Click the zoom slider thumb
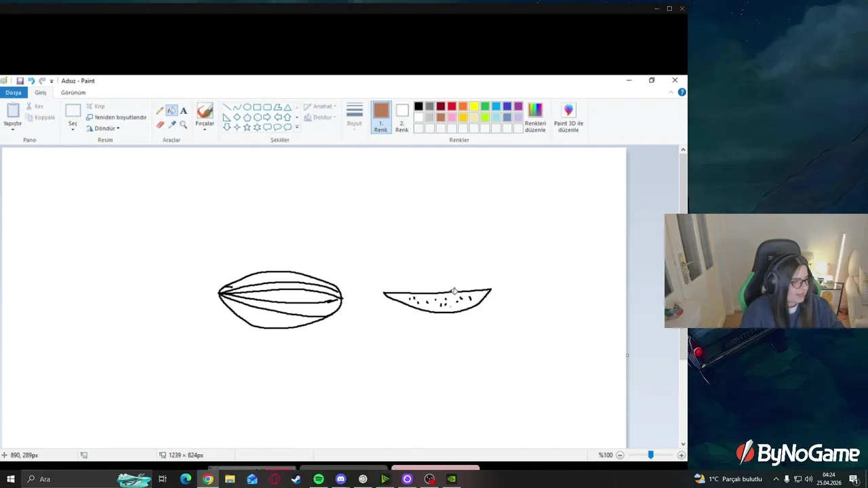Viewport: 868px width, 488px height. point(650,455)
